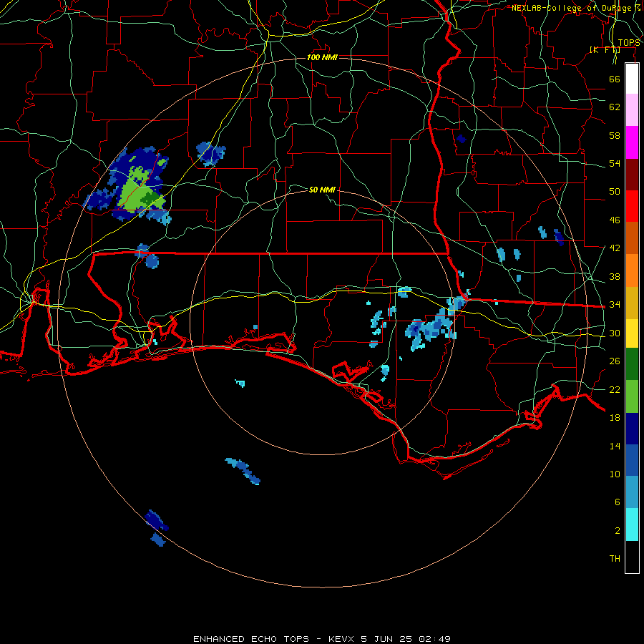Pick the cyan legend color swatch
Screen dimensions: 644x644
pos(632,525)
